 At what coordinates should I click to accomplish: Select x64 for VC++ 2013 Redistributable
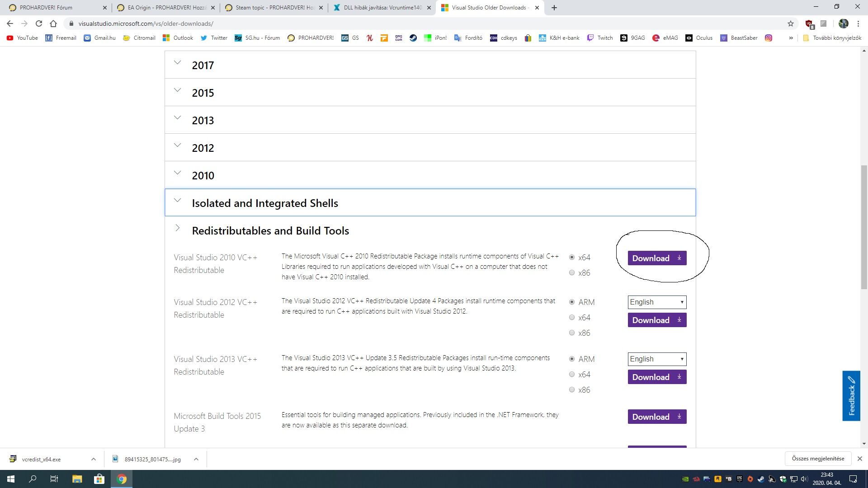[572, 375]
